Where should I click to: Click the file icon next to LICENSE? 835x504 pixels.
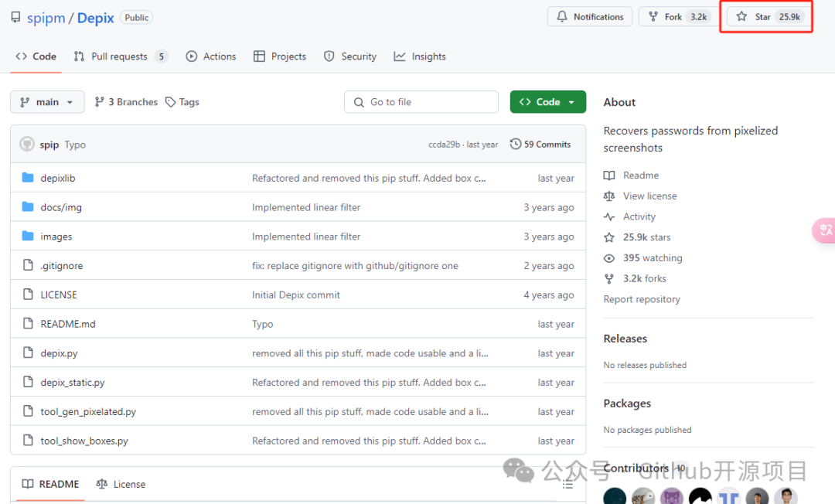click(29, 295)
